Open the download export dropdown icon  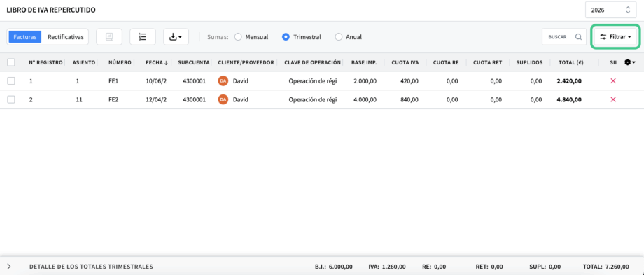click(176, 37)
